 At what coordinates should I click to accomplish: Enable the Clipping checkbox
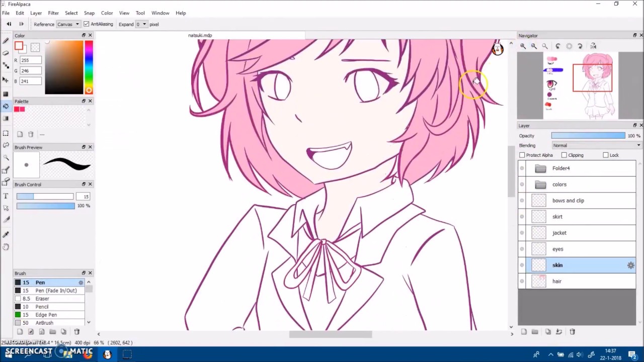coord(564,155)
